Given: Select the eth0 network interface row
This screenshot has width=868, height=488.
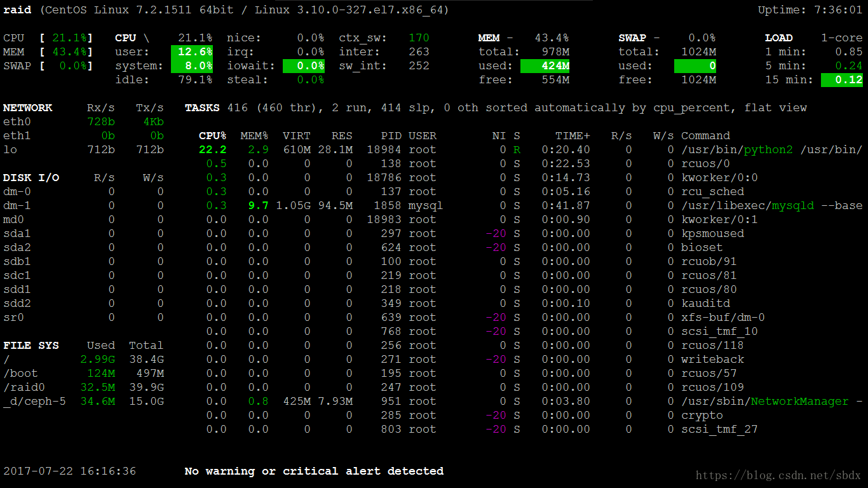Looking at the screenshot, I should [84, 122].
